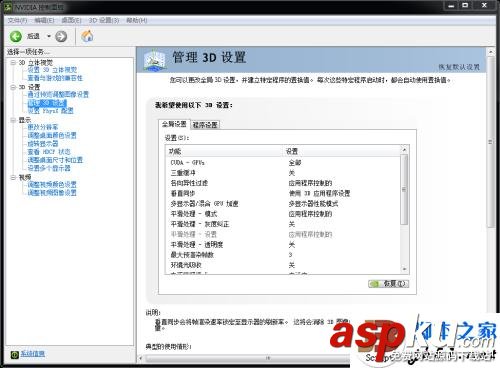Click settings list scroll-down arrow
The width and height of the screenshot is (500, 368).
[404, 269]
